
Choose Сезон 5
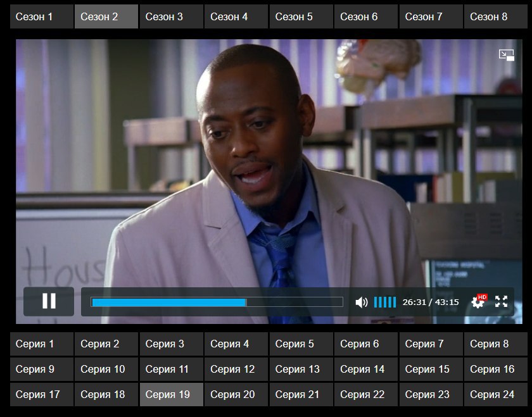coord(301,16)
